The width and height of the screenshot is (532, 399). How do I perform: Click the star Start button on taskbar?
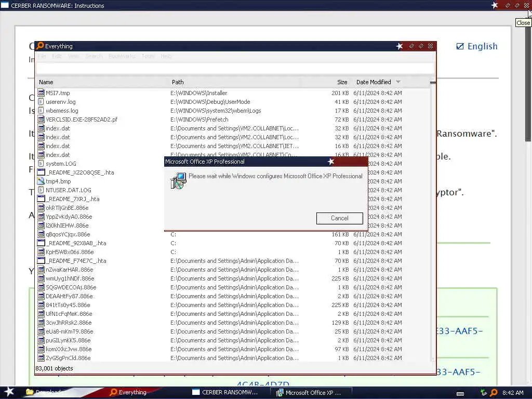click(9, 392)
